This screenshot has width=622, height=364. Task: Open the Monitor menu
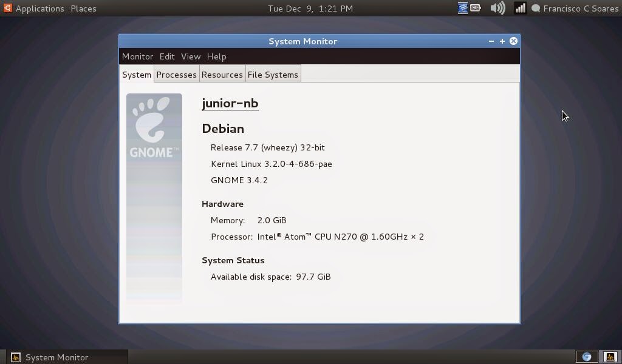coord(137,56)
